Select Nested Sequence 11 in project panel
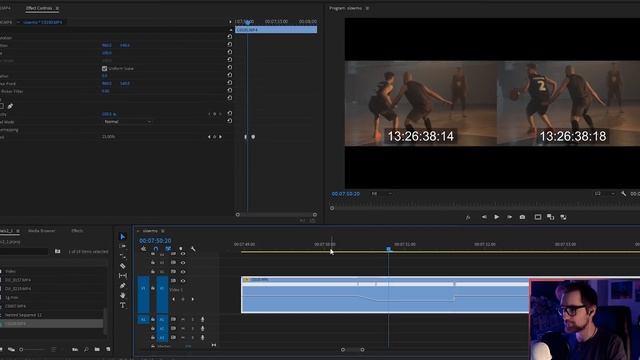 (24, 315)
